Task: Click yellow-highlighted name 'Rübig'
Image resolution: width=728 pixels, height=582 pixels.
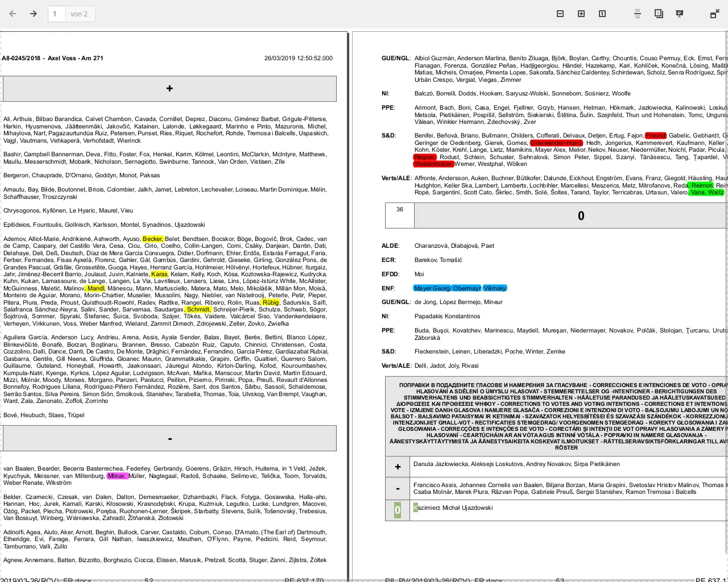Action: tap(271, 303)
